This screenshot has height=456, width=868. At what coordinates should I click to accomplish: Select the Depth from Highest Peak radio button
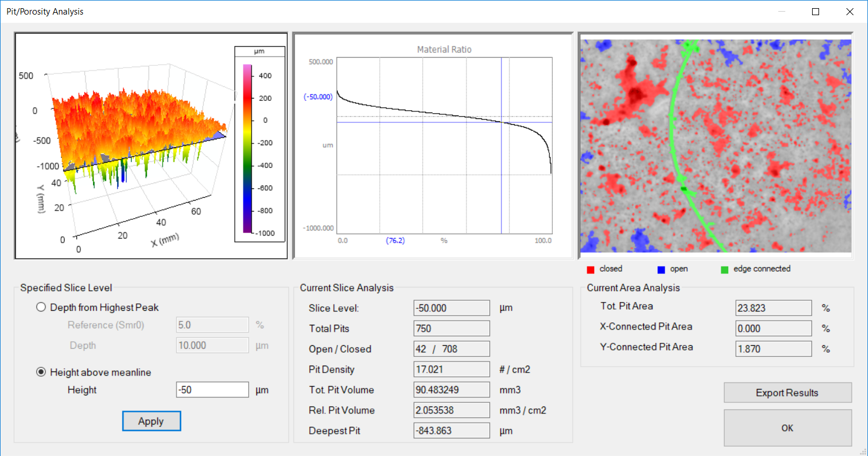click(x=41, y=307)
